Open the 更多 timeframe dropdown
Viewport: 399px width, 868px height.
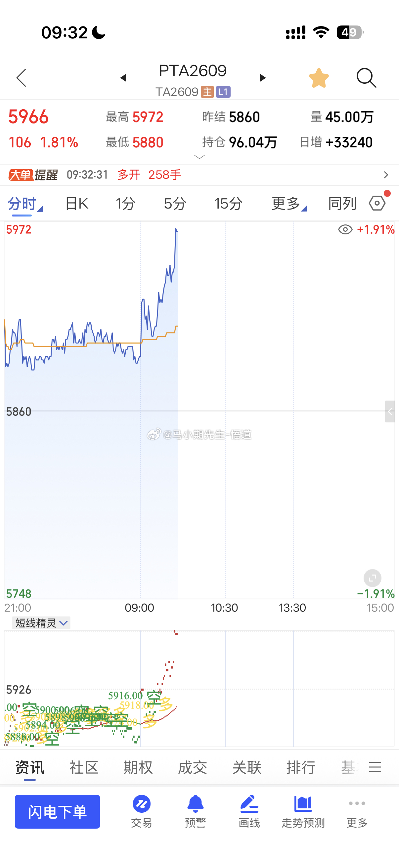tap(289, 204)
